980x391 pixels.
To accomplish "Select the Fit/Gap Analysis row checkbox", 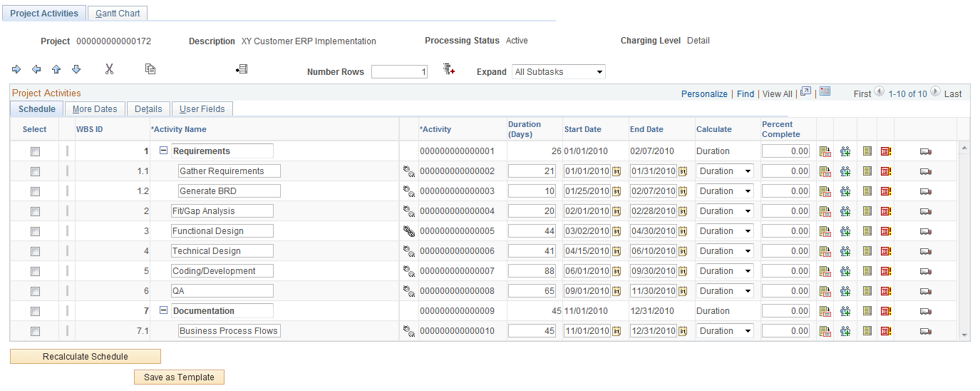I will [35, 212].
